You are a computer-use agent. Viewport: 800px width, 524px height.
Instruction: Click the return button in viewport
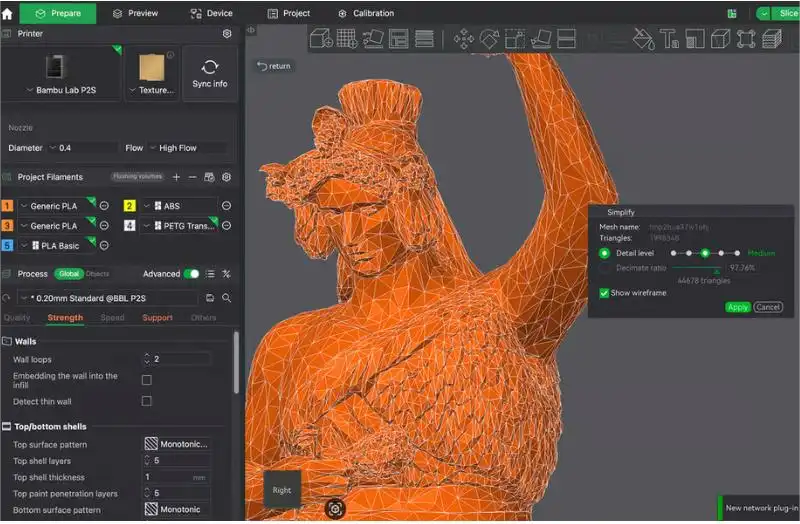coord(274,66)
